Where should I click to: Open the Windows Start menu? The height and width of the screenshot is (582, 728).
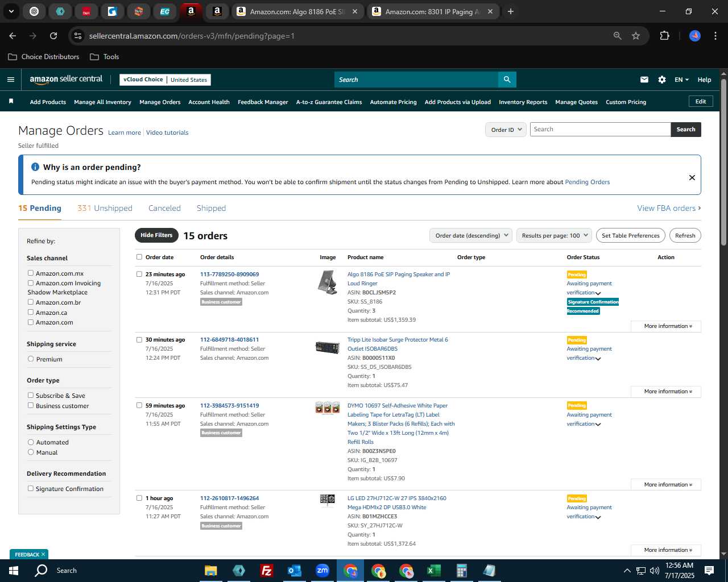pos(14,571)
